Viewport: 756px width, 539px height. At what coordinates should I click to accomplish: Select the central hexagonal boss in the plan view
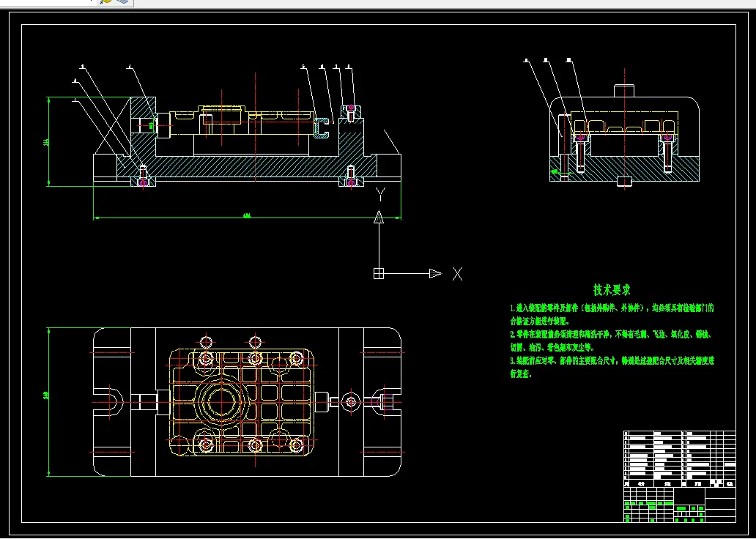(221, 401)
